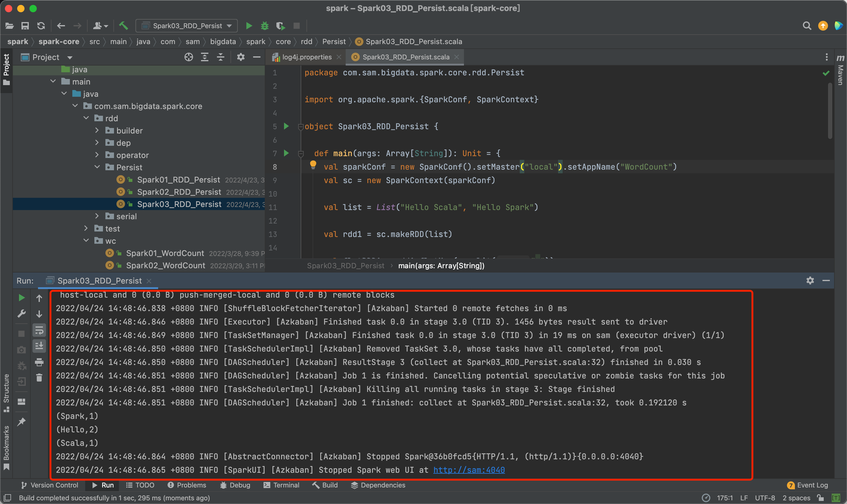Viewport: 847px width, 504px height.
Task: Collapse the wc package
Action: [86, 240]
